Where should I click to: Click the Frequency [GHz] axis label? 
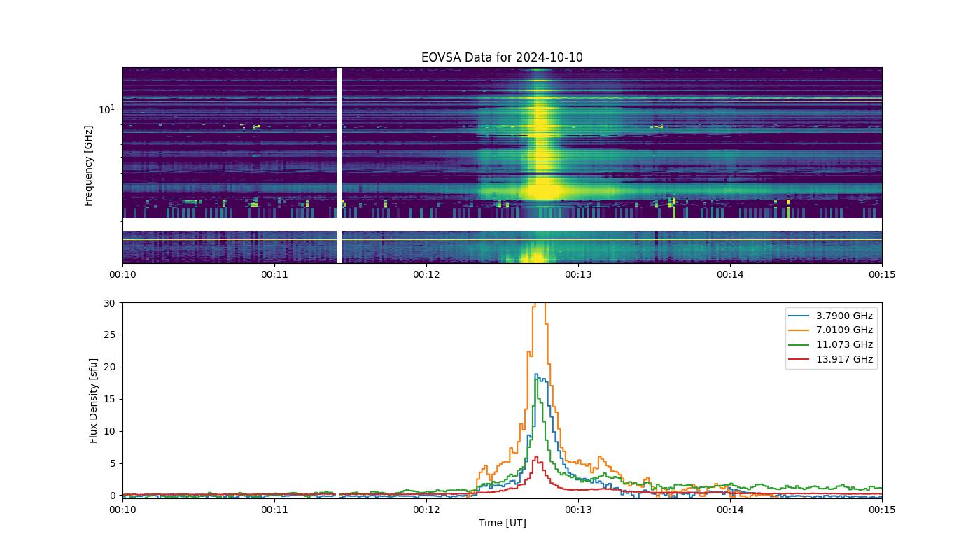coord(89,166)
